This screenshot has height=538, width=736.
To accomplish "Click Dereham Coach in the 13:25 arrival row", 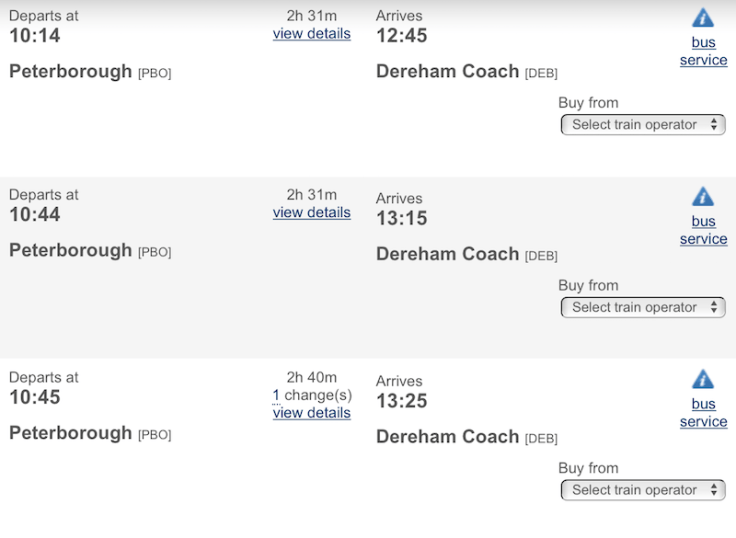I will (447, 437).
